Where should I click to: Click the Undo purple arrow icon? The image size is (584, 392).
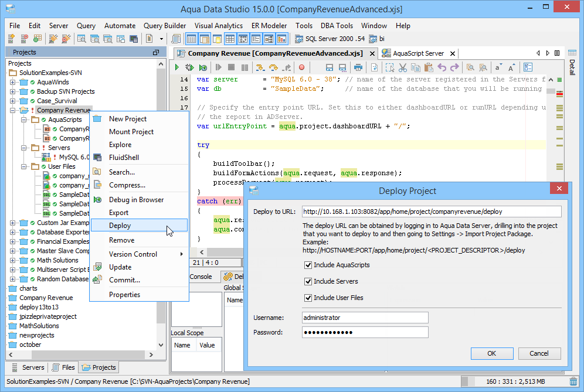pos(442,67)
